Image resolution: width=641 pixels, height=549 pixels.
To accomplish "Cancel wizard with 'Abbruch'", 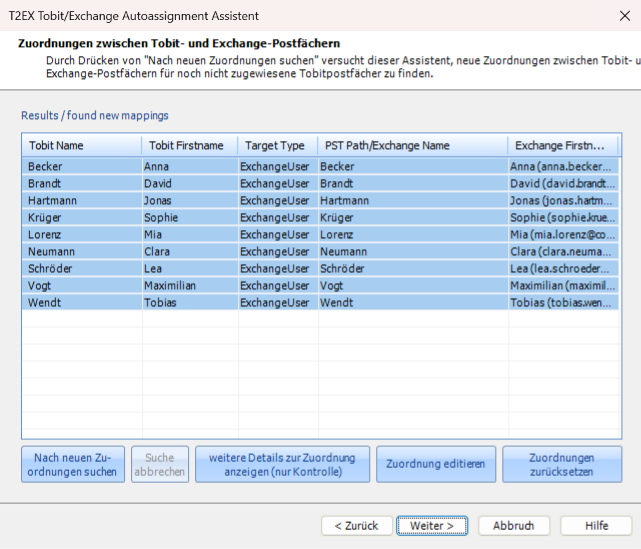I will tap(513, 526).
